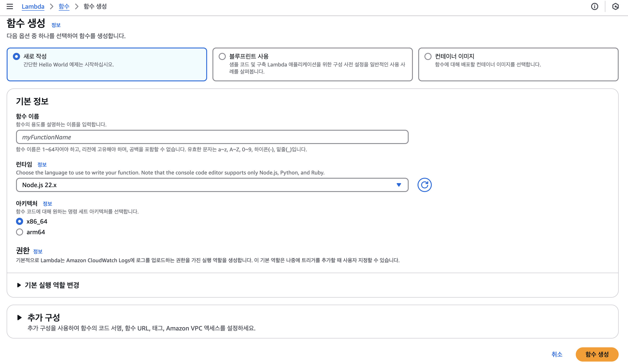Viewport: 628px width, 364px height.
Task: Go to 함수 breadcrumb link
Action: pyautogui.click(x=64, y=6)
